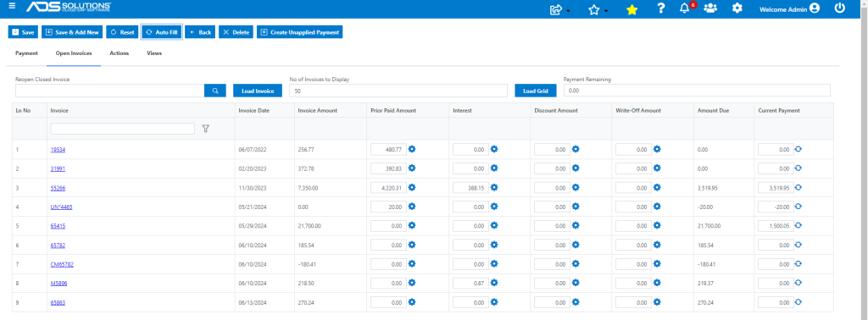Image resolution: width=868 pixels, height=320 pixels.
Task: Click Interest gear icon for invoice M5896
Action: point(494,283)
